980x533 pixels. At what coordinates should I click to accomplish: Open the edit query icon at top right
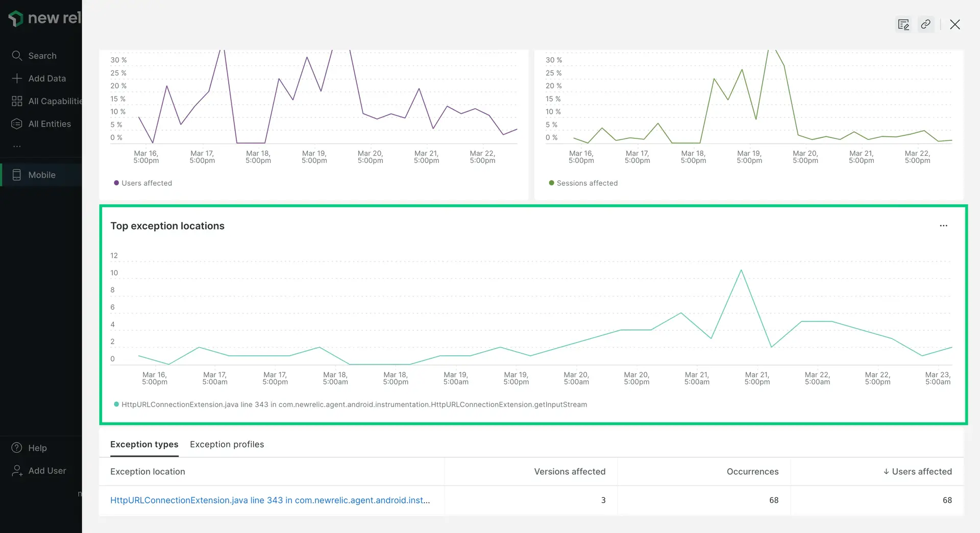point(903,25)
